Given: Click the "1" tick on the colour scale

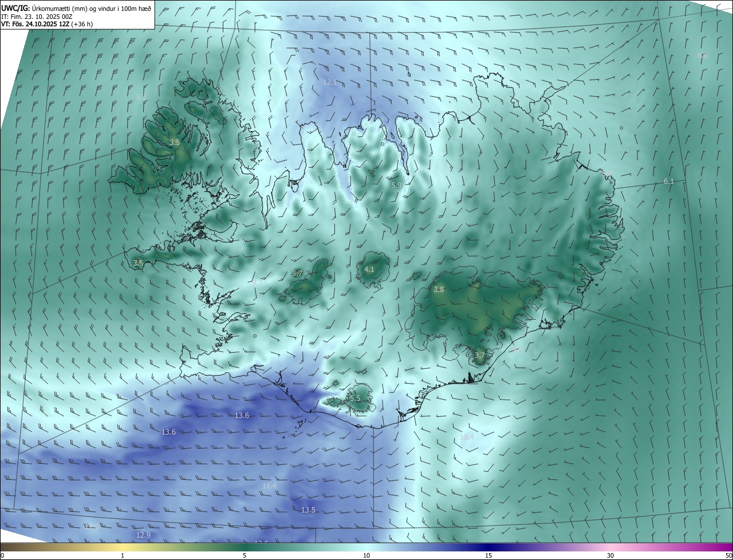Looking at the screenshot, I should click(x=123, y=555).
